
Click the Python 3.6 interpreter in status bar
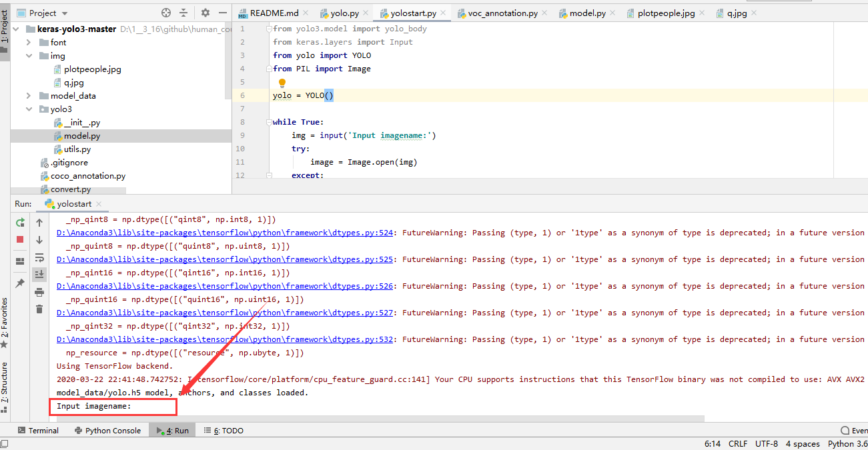[847, 444]
